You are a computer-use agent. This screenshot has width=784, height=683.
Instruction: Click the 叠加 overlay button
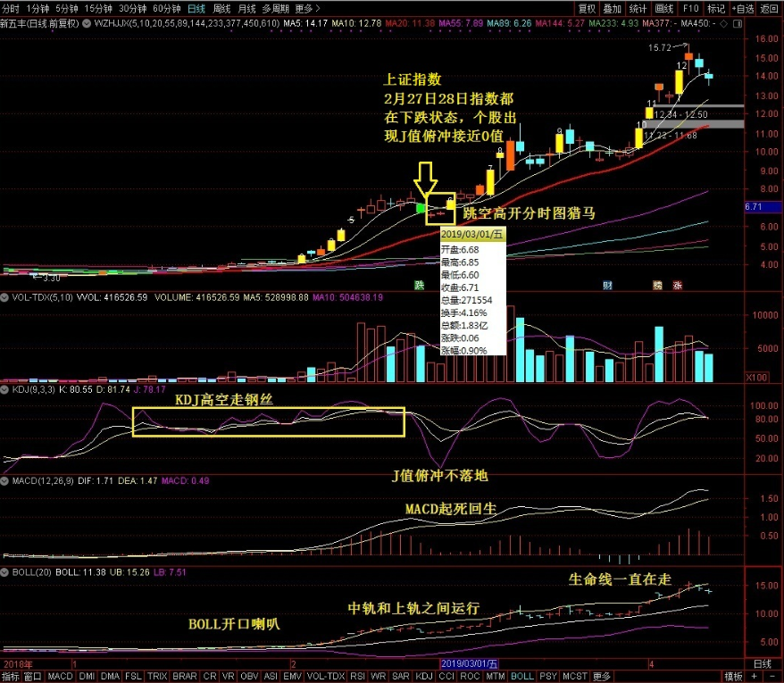[x=612, y=9]
